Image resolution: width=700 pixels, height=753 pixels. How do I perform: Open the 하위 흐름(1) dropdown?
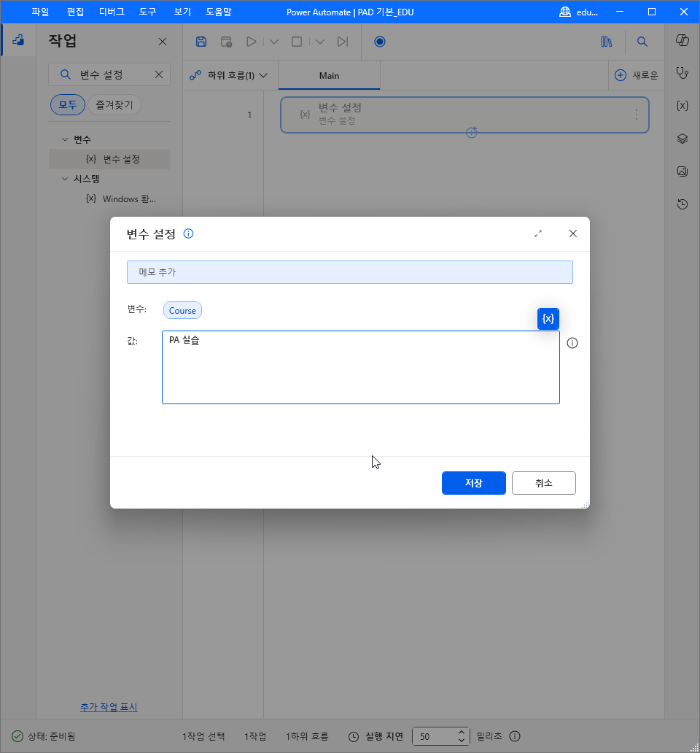[x=229, y=75]
